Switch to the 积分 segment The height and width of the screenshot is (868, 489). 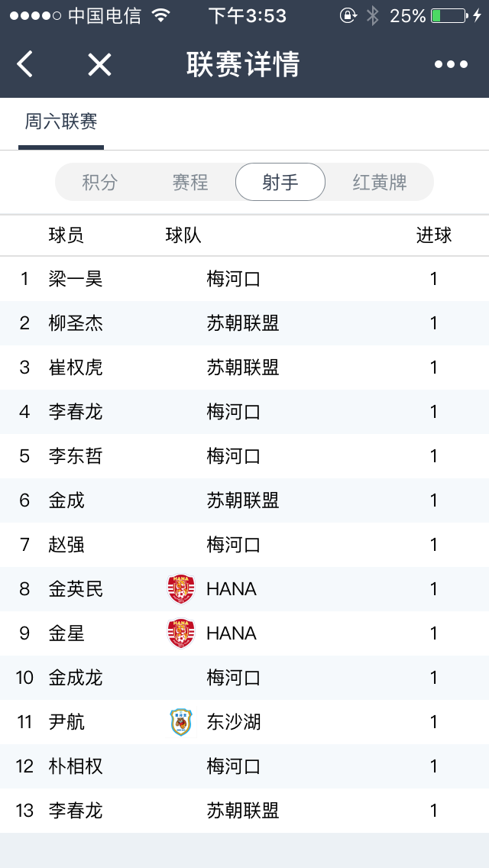100,183
